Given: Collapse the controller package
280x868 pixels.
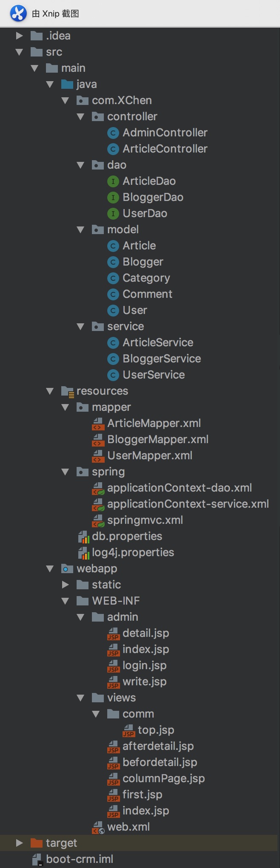Looking at the screenshot, I should coord(80,116).
